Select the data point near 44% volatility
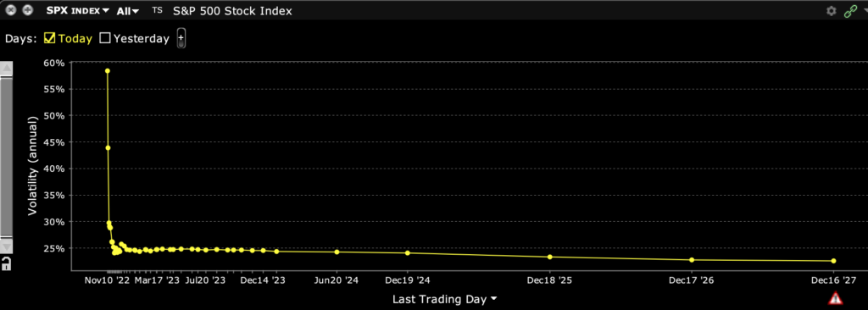 click(108, 148)
